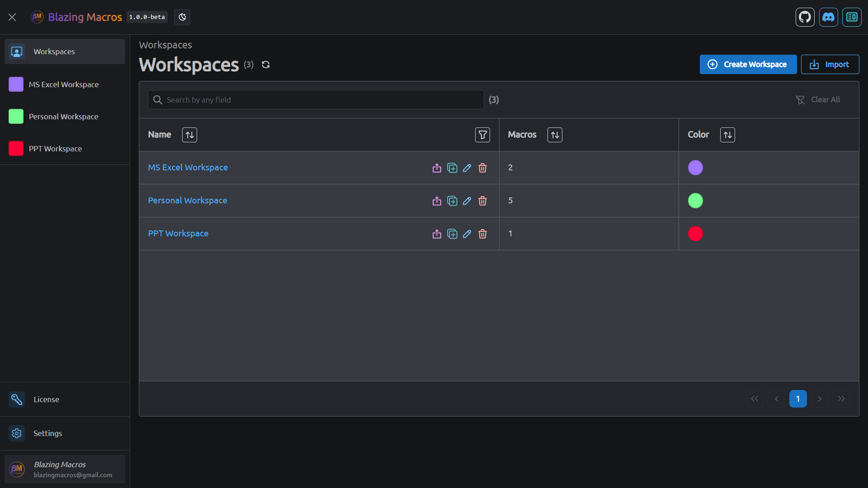Click Clear All filters

[818, 99]
